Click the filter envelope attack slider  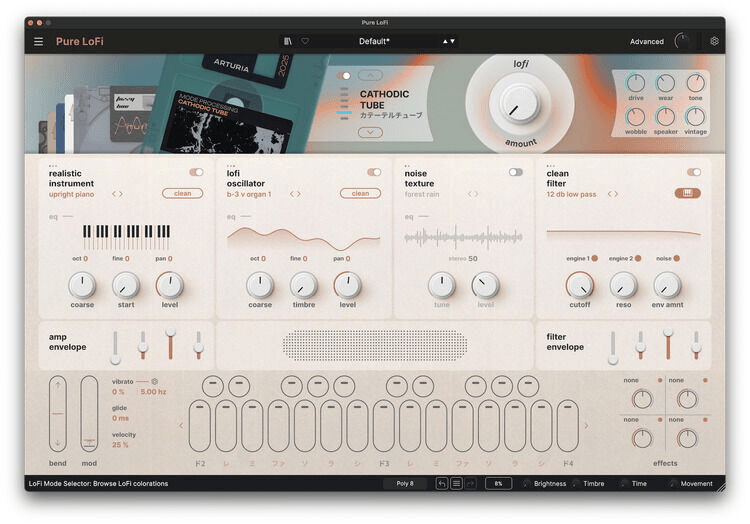click(x=613, y=348)
